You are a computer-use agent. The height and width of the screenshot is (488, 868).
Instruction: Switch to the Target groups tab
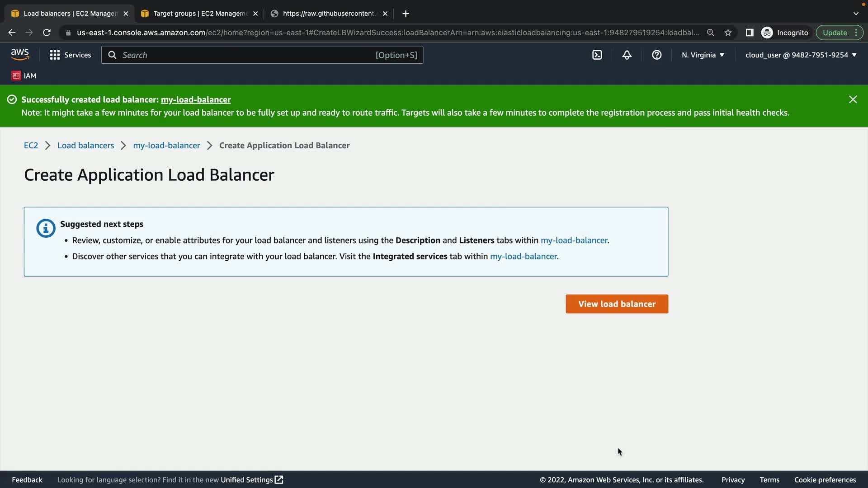[199, 14]
